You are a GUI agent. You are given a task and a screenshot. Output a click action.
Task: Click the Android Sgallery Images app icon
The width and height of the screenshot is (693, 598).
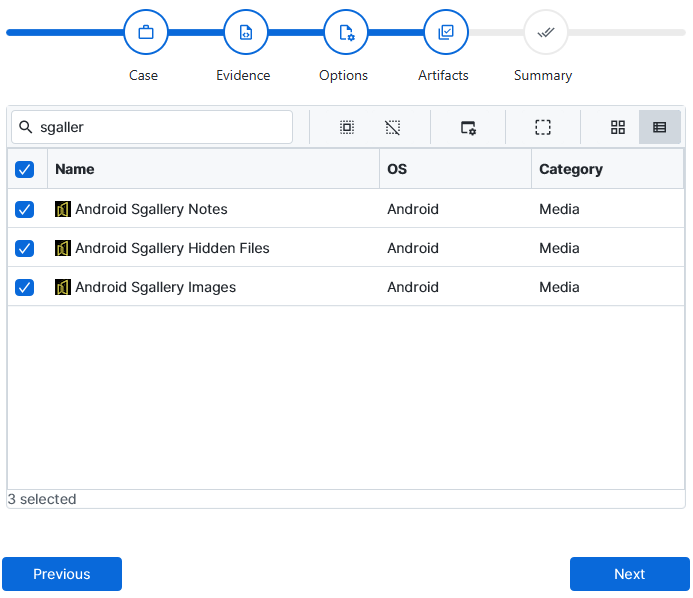(63, 287)
